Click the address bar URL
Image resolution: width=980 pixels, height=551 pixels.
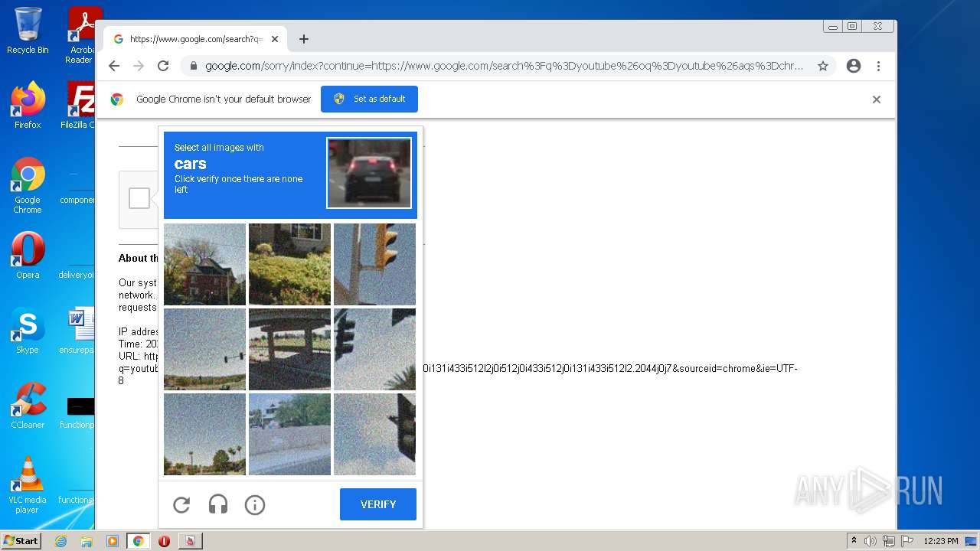(504, 66)
